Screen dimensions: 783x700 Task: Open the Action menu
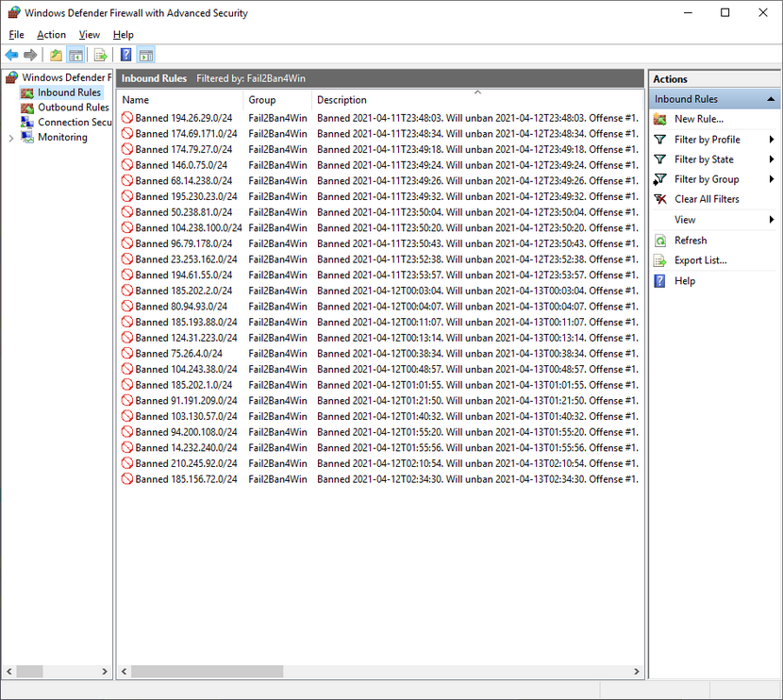pos(52,35)
